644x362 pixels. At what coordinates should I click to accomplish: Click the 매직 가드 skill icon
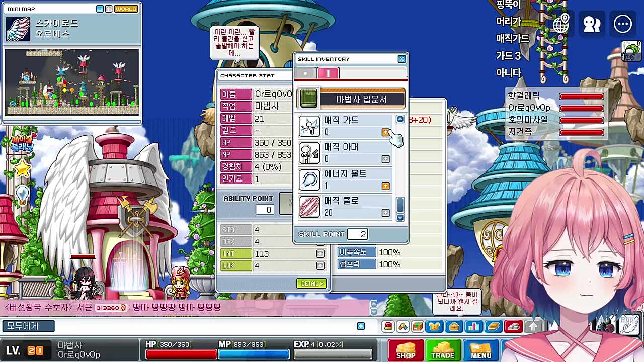(x=309, y=126)
